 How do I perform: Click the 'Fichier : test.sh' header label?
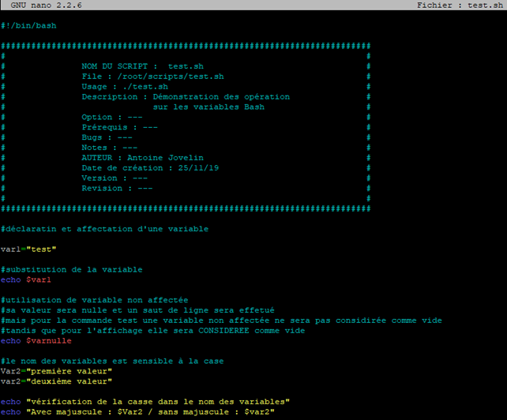(x=459, y=6)
